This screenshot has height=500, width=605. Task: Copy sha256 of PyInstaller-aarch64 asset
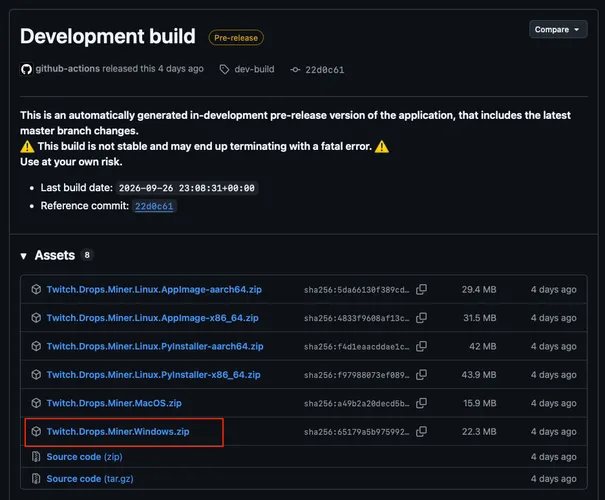421,346
